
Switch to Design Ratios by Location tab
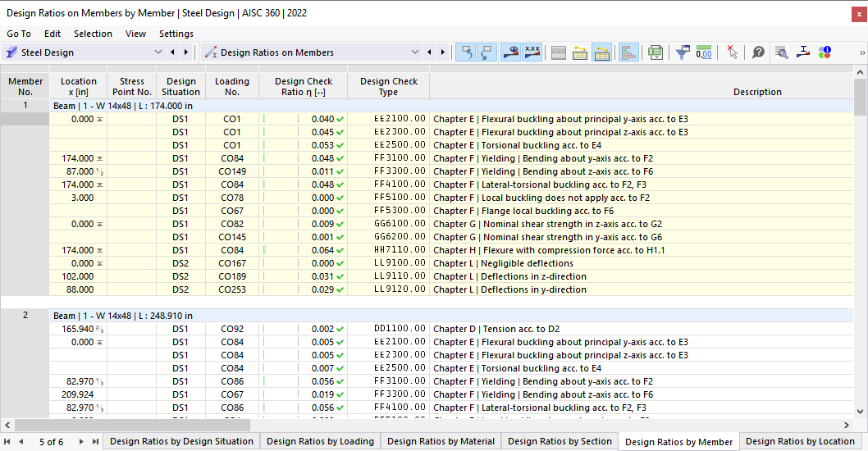[x=800, y=441]
